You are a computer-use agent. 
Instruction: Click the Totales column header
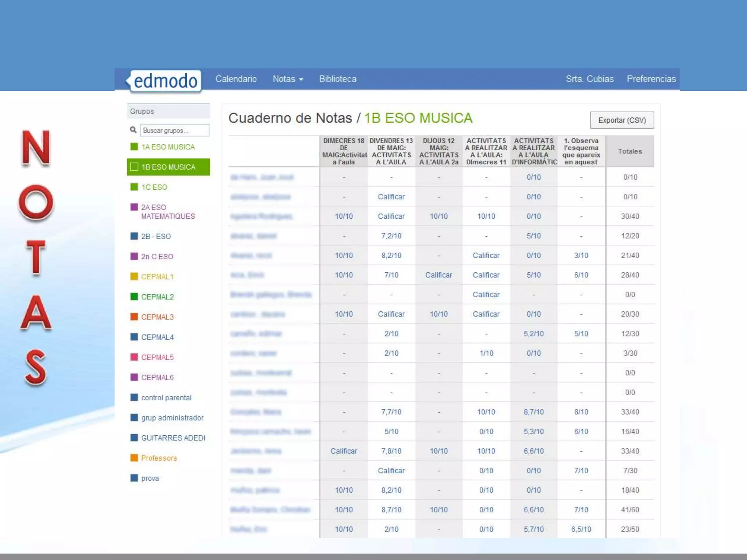[630, 151]
